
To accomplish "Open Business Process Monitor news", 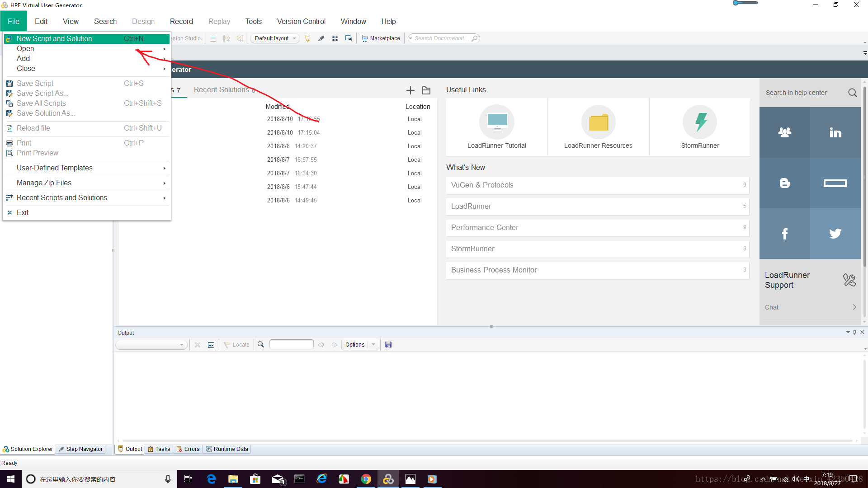I will 597,270.
